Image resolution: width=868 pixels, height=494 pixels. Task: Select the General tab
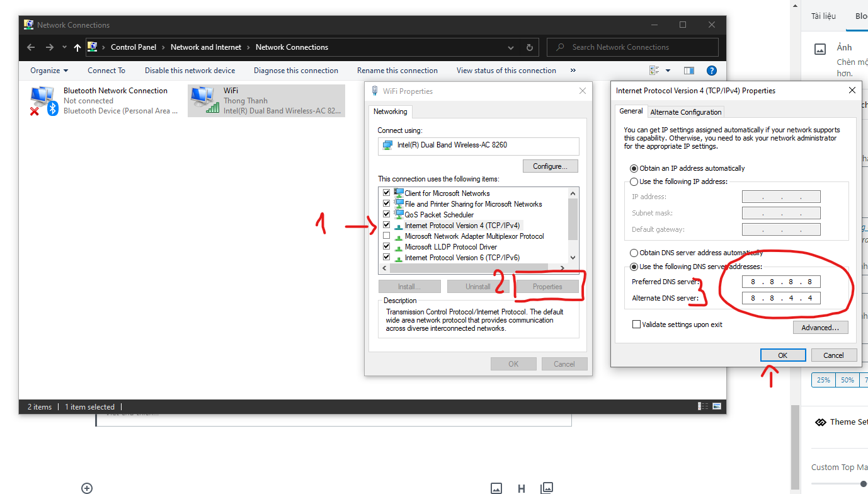(631, 111)
